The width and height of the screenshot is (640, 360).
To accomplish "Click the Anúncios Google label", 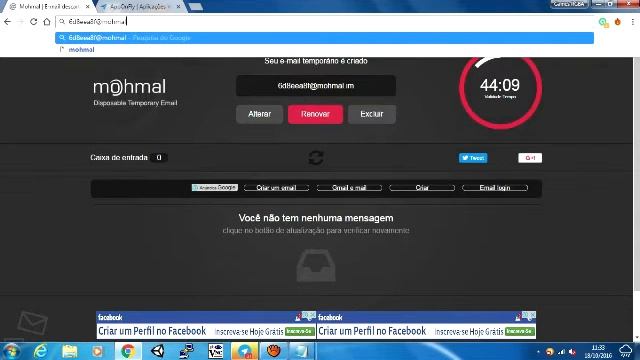I will [x=215, y=187].
